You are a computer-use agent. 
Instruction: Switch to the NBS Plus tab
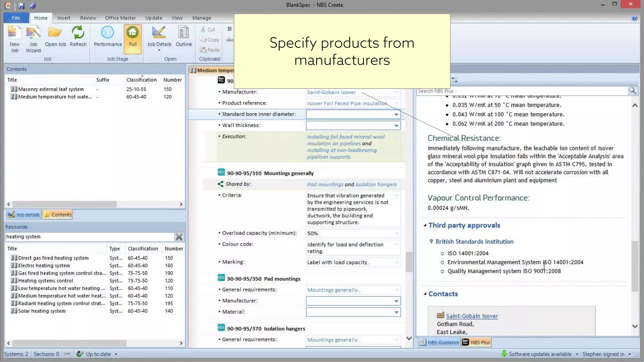pos(476,342)
